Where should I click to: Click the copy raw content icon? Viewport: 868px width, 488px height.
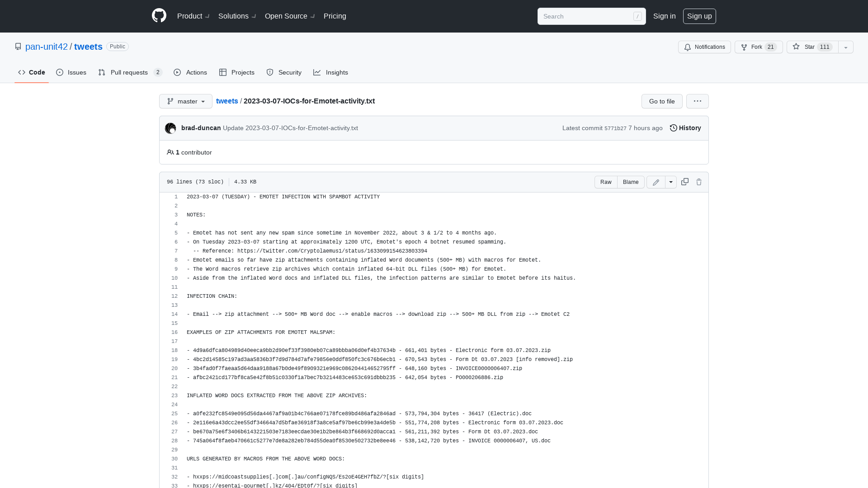coord(685,182)
